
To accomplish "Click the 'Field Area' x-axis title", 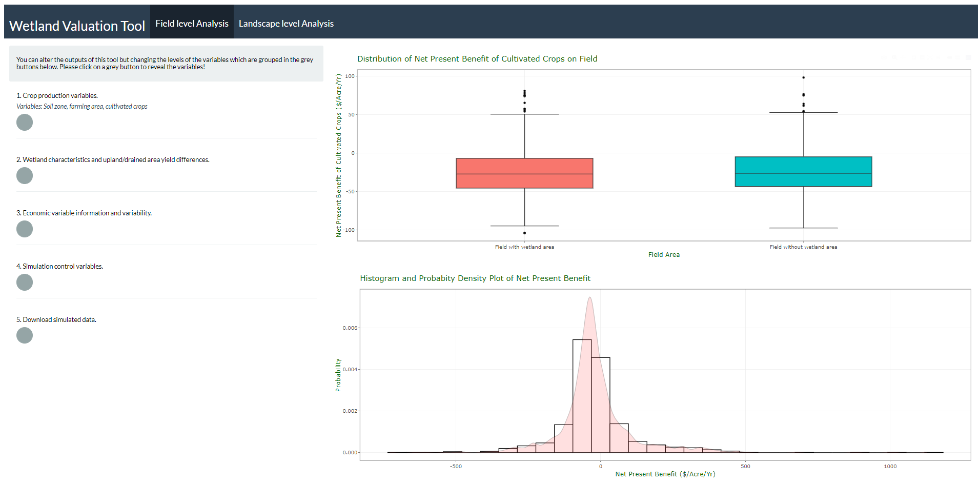I will (664, 255).
